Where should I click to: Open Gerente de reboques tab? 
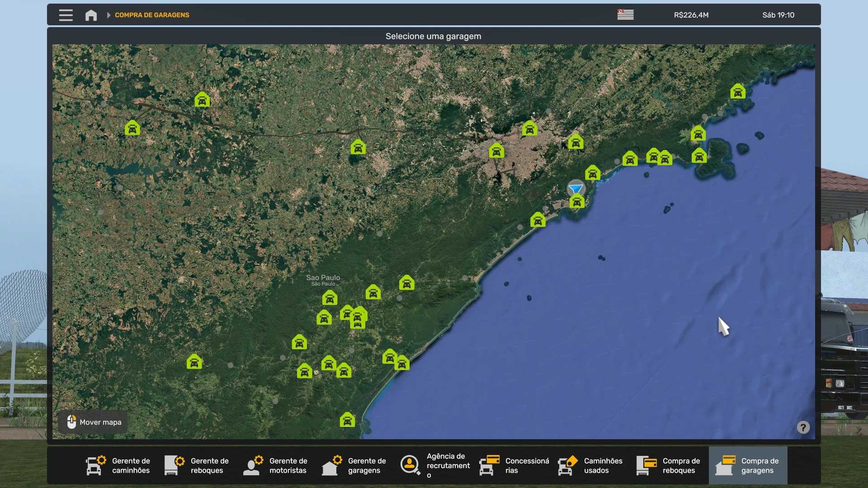pyautogui.click(x=198, y=465)
